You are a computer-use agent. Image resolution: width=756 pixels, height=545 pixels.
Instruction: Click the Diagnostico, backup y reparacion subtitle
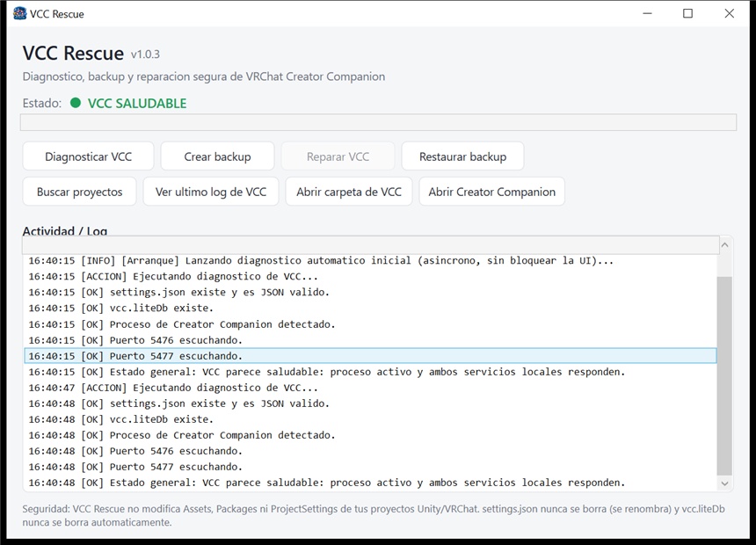pos(203,76)
